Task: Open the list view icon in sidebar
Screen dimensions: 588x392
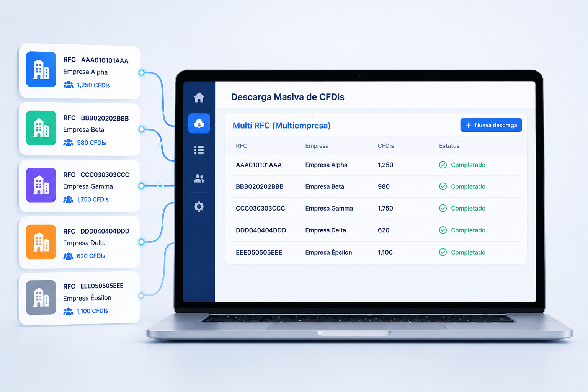Action: pyautogui.click(x=199, y=150)
